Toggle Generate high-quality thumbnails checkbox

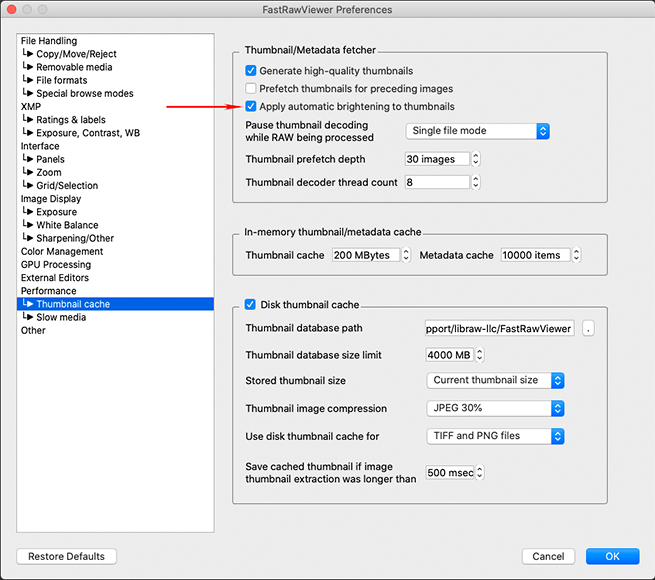point(251,71)
